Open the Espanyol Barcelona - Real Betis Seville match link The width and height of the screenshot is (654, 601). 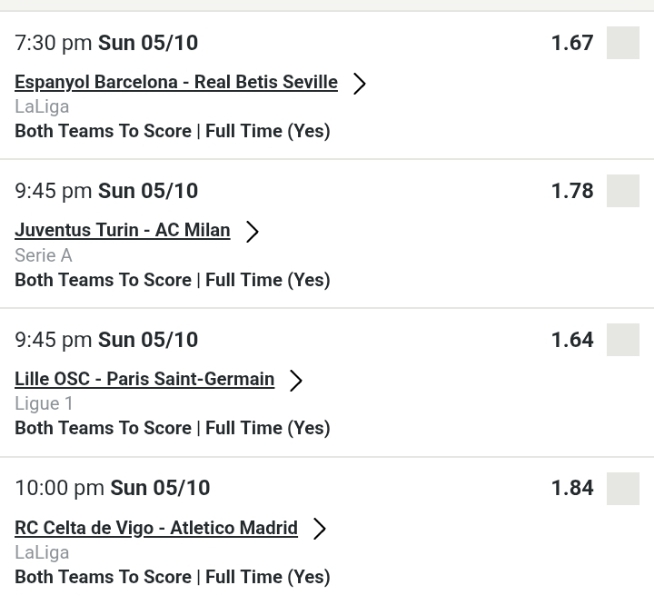click(x=176, y=82)
